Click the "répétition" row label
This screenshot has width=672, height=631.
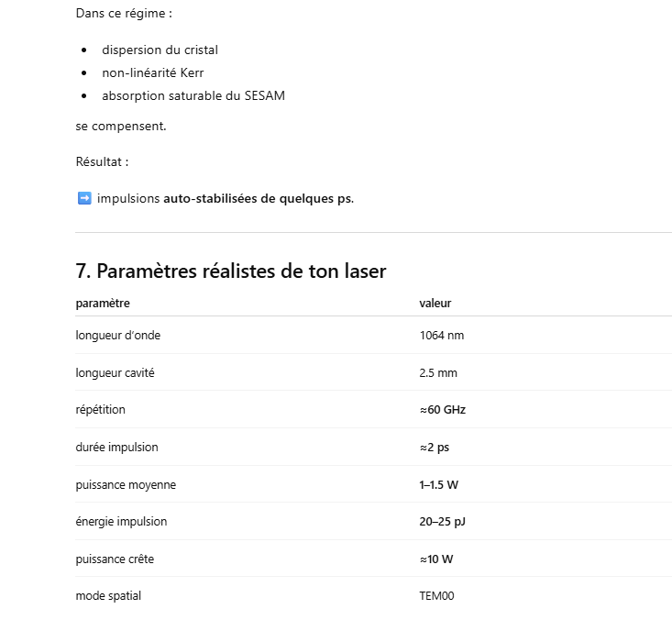pyautogui.click(x=101, y=410)
